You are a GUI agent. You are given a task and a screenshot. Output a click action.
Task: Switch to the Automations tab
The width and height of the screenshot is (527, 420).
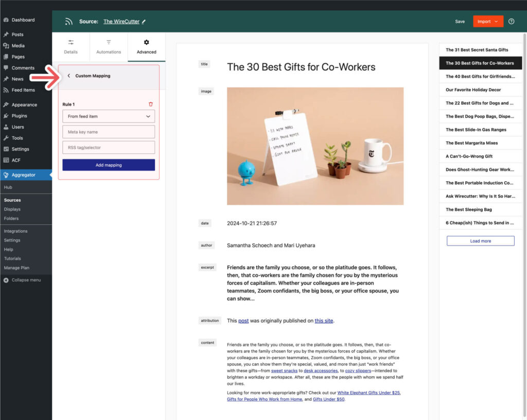(x=109, y=47)
